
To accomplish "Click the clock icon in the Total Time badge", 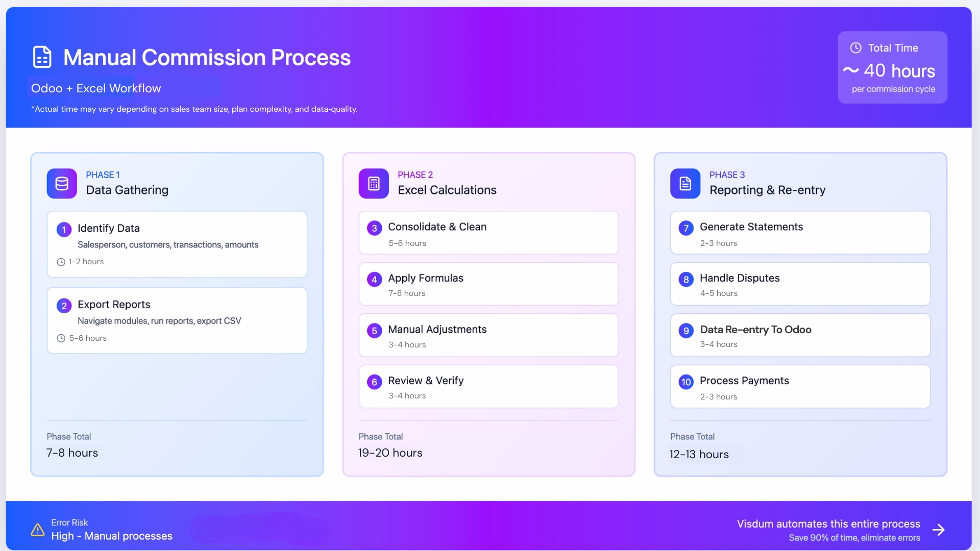I will 855,47.
